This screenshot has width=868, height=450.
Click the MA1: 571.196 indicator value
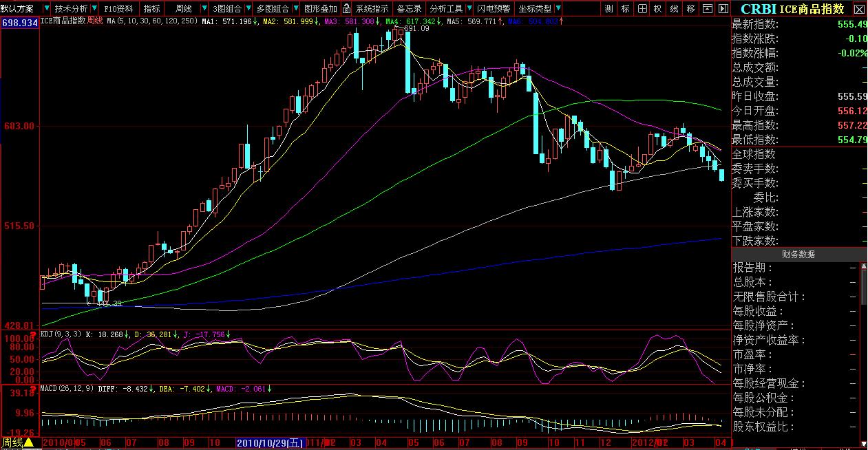(229, 22)
